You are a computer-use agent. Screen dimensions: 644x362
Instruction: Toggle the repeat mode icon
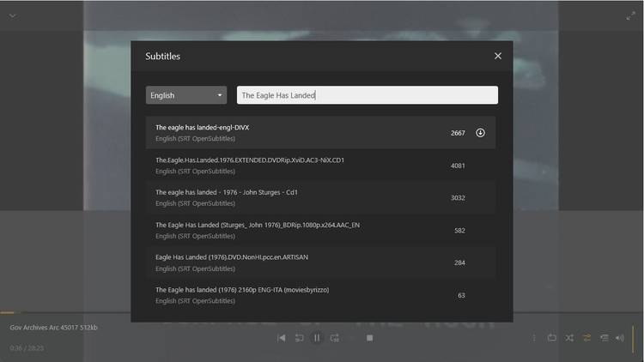tap(587, 338)
